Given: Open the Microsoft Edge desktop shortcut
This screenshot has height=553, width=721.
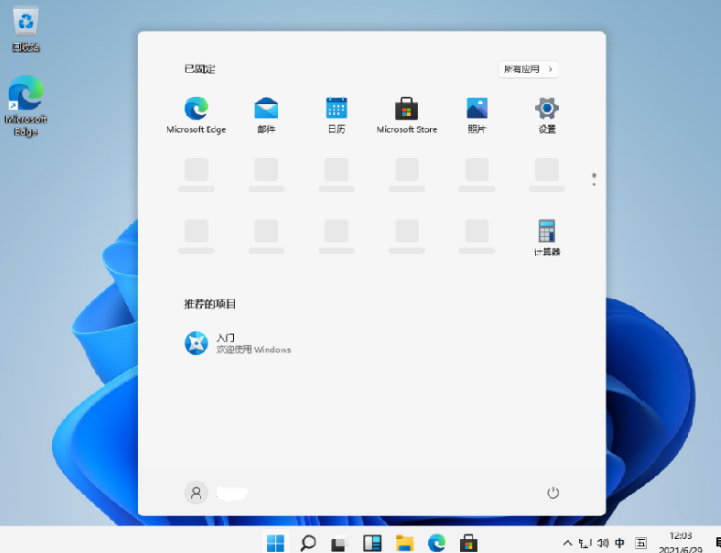Looking at the screenshot, I should pos(26,95).
